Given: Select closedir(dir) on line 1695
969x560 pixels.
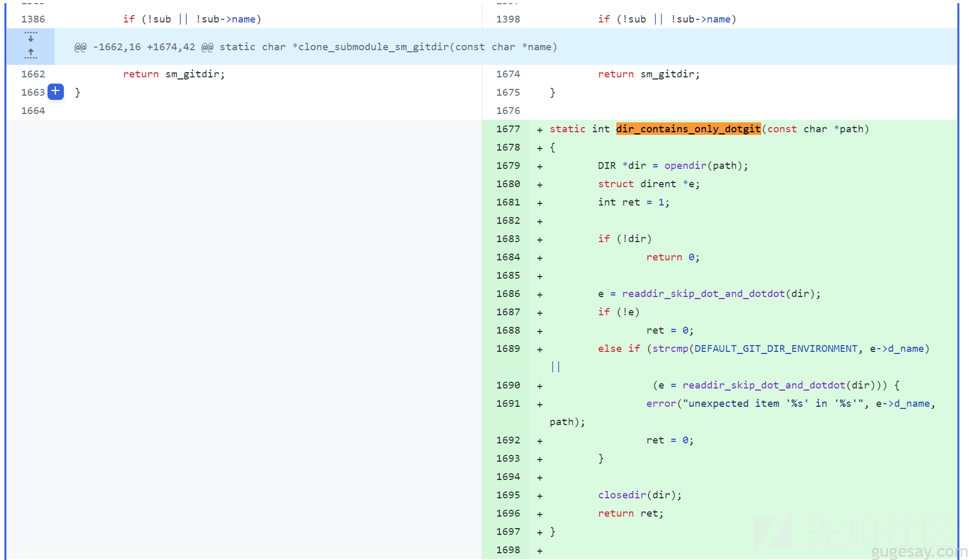Looking at the screenshot, I should 637,495.
